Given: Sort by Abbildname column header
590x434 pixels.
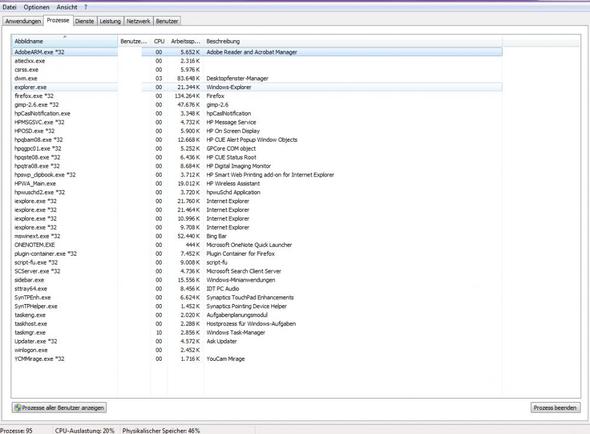Looking at the screenshot, I should [x=64, y=41].
